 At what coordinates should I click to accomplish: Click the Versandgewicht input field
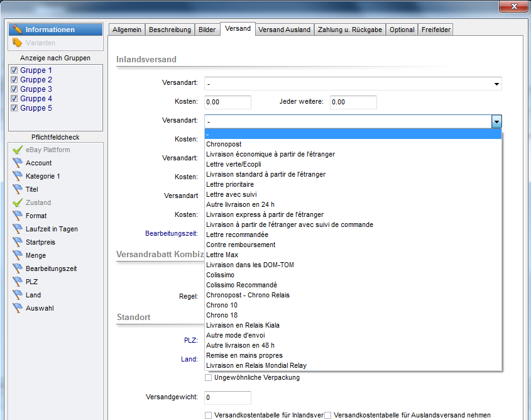227,397
